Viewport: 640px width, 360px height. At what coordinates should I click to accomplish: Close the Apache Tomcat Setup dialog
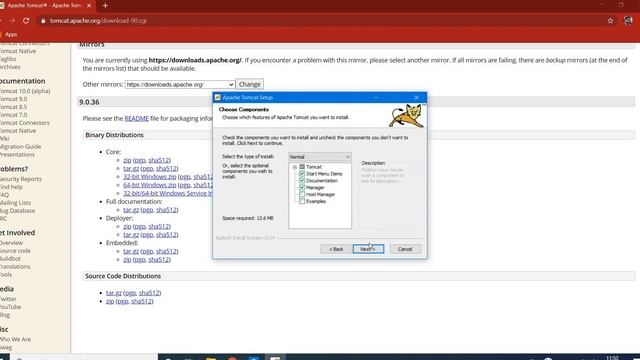pos(416,98)
